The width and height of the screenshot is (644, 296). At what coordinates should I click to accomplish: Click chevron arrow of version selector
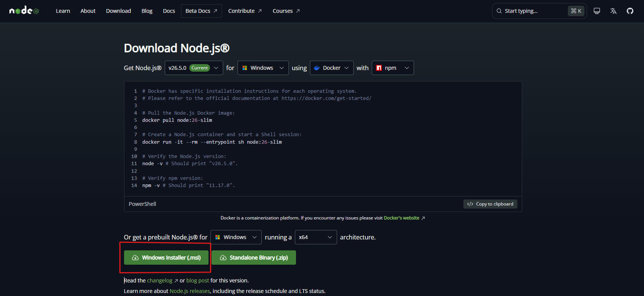point(216,68)
